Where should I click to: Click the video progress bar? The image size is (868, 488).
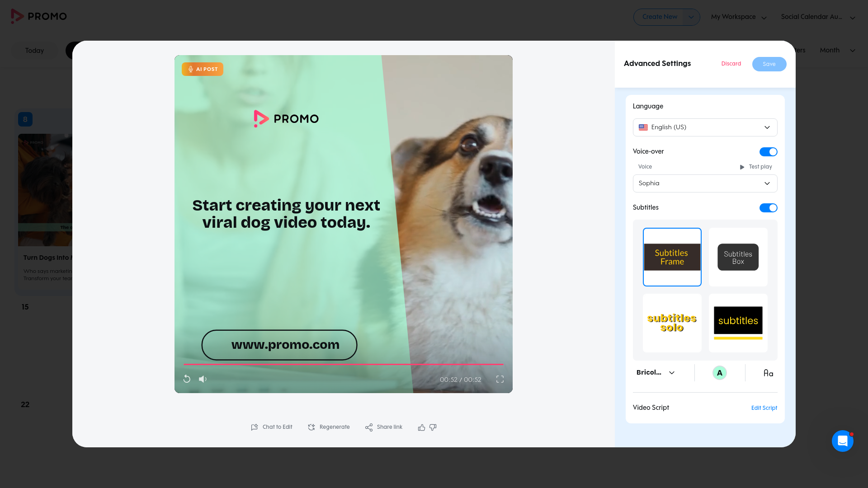pyautogui.click(x=343, y=364)
